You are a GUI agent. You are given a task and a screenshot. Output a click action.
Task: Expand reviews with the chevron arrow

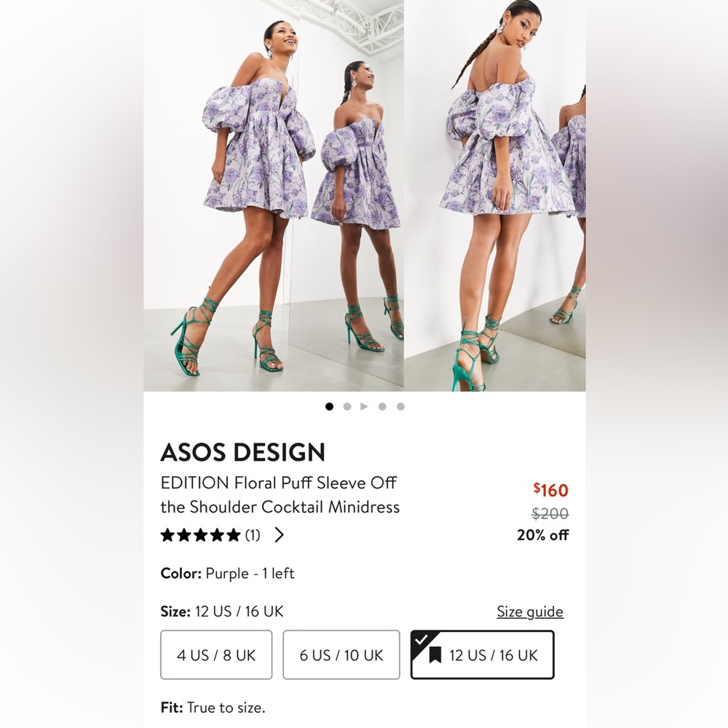click(279, 535)
